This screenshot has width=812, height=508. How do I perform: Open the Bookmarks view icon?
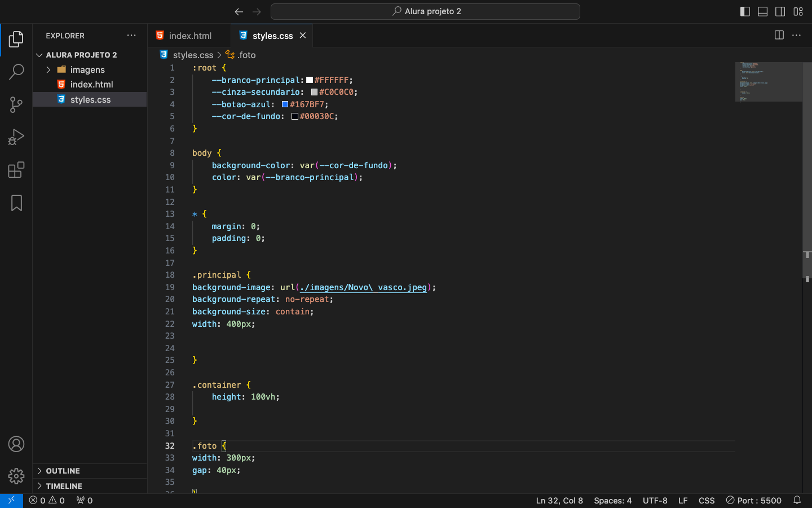pos(16,203)
